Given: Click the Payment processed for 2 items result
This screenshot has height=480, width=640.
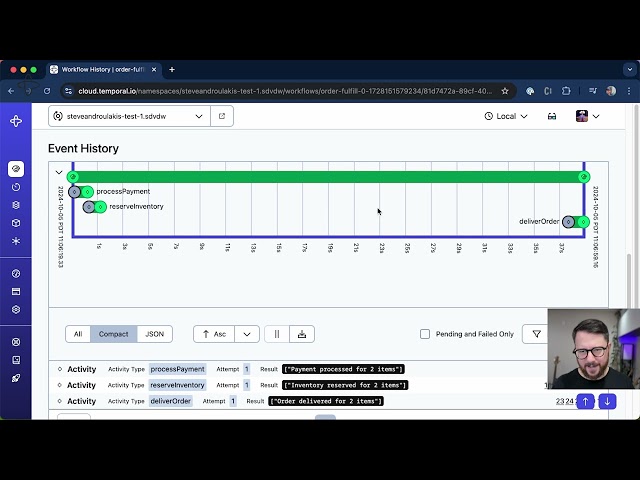Looking at the screenshot, I should pyautogui.click(x=343, y=369).
